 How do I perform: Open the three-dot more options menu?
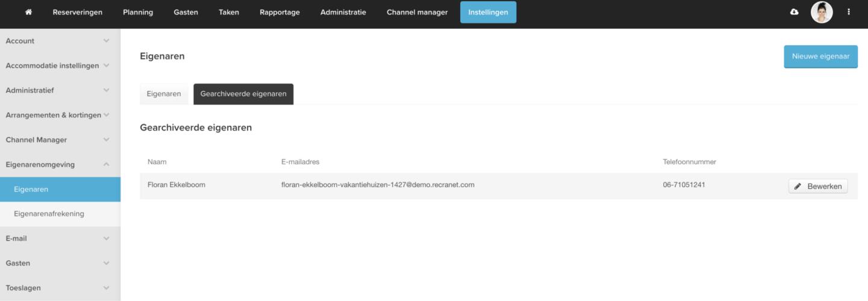[x=849, y=12]
